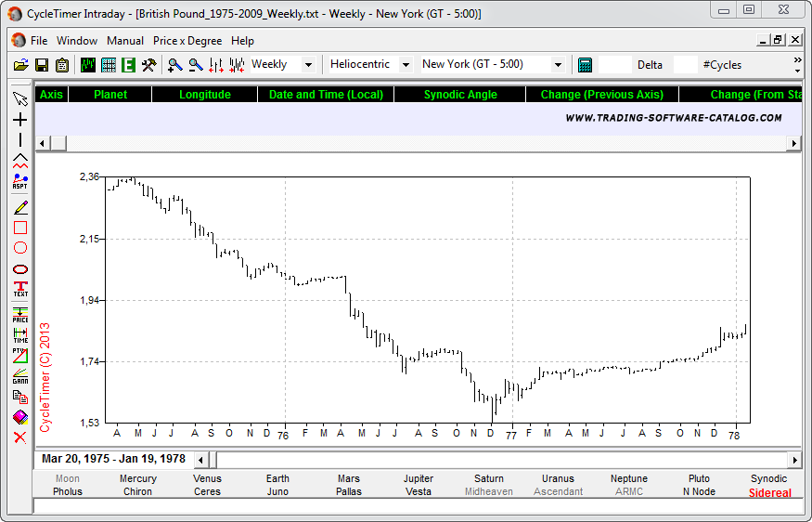Viewport: 812px width, 522px height.
Task: Click the red X delete tool
Action: tap(20, 437)
